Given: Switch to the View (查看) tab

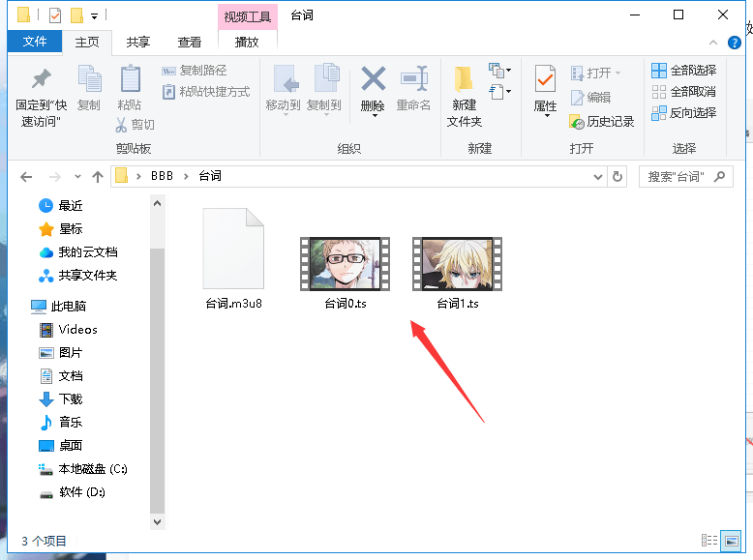Looking at the screenshot, I should coord(189,43).
